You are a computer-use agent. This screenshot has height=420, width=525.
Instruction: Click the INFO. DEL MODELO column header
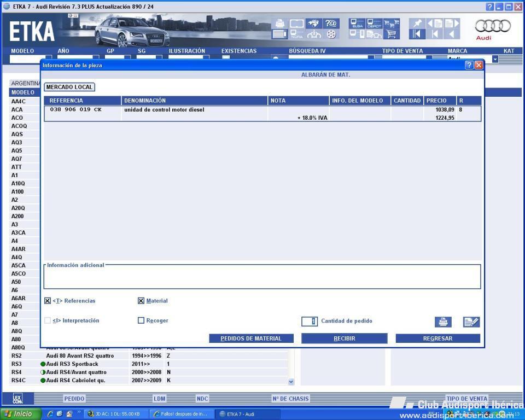(360, 101)
